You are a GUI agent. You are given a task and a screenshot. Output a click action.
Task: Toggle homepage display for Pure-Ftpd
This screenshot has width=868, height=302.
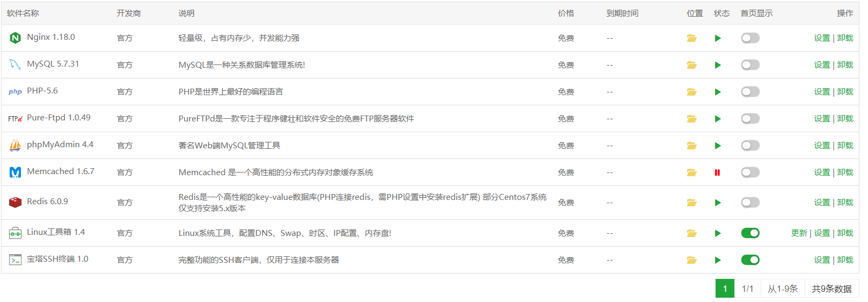click(x=750, y=119)
